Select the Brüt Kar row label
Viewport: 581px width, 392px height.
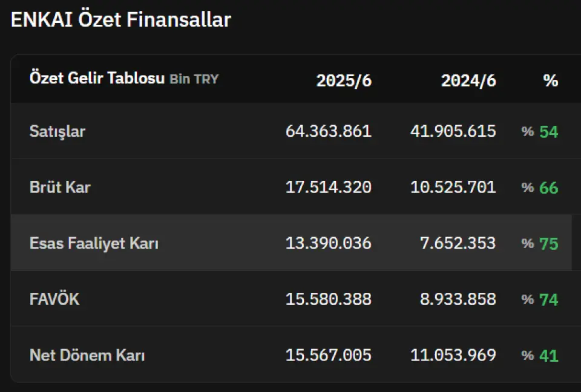60,187
